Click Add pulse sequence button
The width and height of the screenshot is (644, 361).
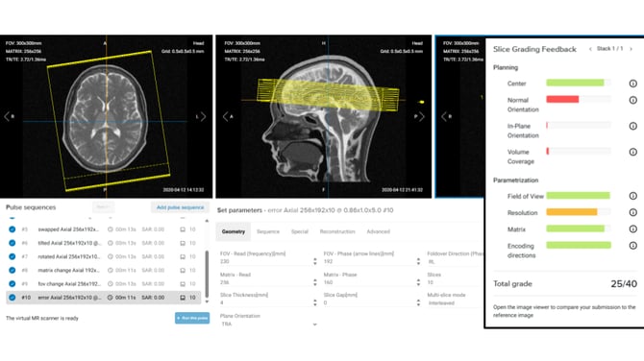[x=180, y=207]
